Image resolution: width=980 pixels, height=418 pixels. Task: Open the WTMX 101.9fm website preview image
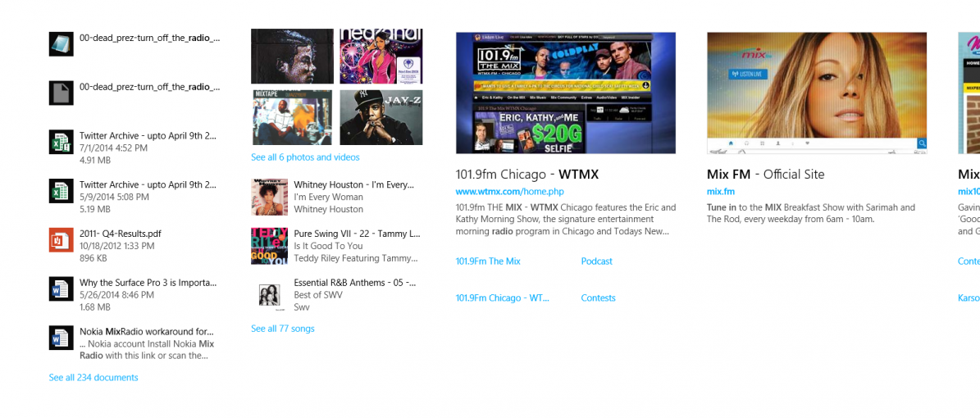566,93
